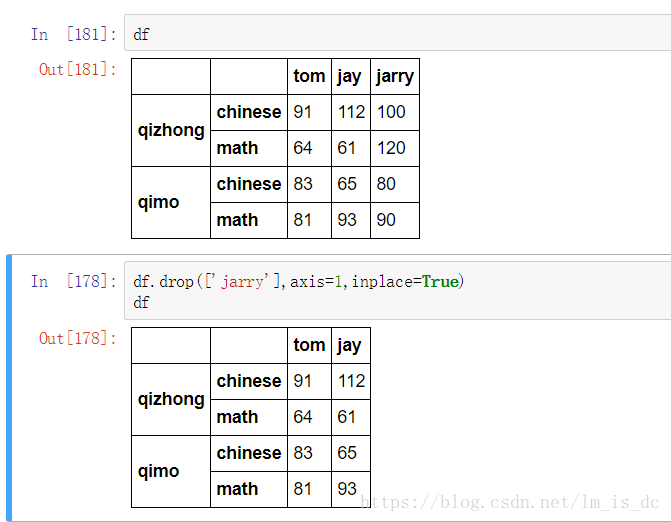Click the In [181] code cell containing df
Image resolution: width=671 pixels, height=522 pixels.
[x=398, y=33]
